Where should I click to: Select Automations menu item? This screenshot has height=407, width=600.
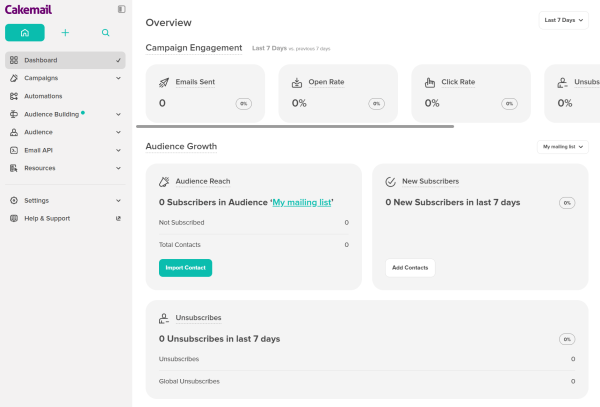65,96
